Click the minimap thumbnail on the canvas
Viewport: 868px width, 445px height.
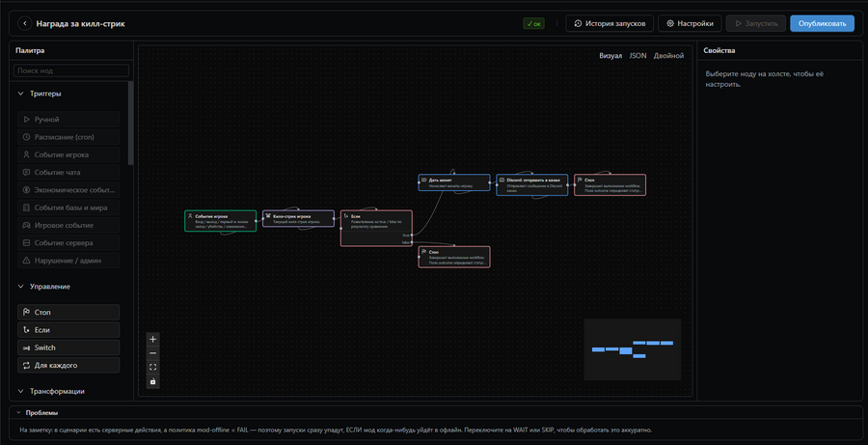(632, 349)
